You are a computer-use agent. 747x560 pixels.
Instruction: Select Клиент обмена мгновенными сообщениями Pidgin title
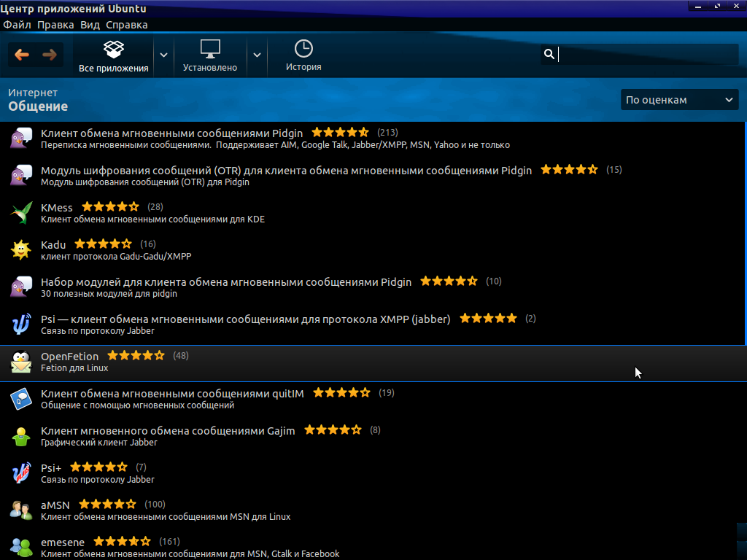coord(171,133)
